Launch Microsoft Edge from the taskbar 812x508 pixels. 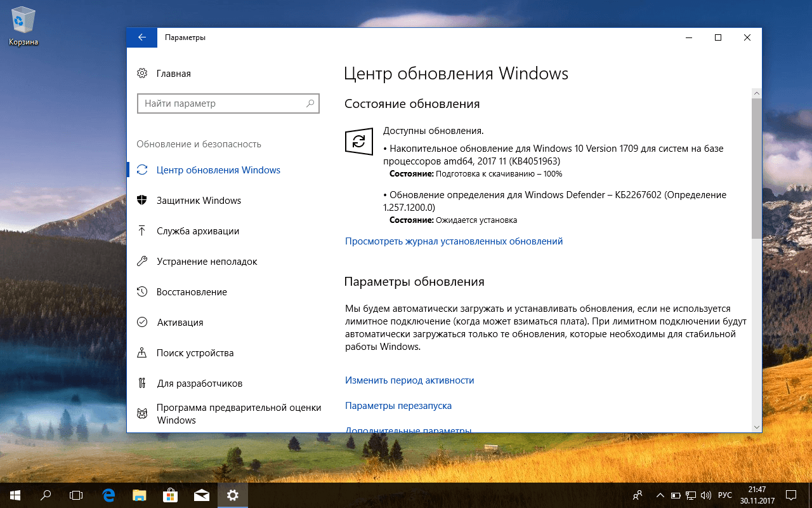coord(109,495)
